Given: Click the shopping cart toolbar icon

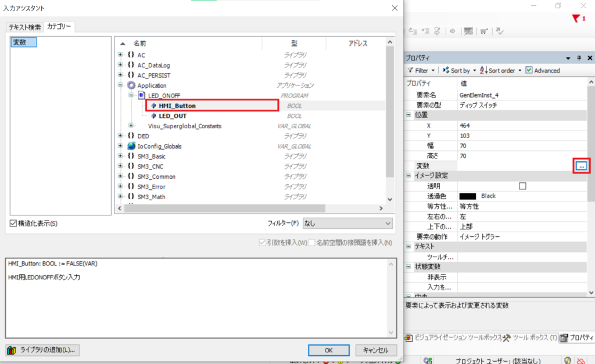Looking at the screenshot, I should tap(483, 31).
